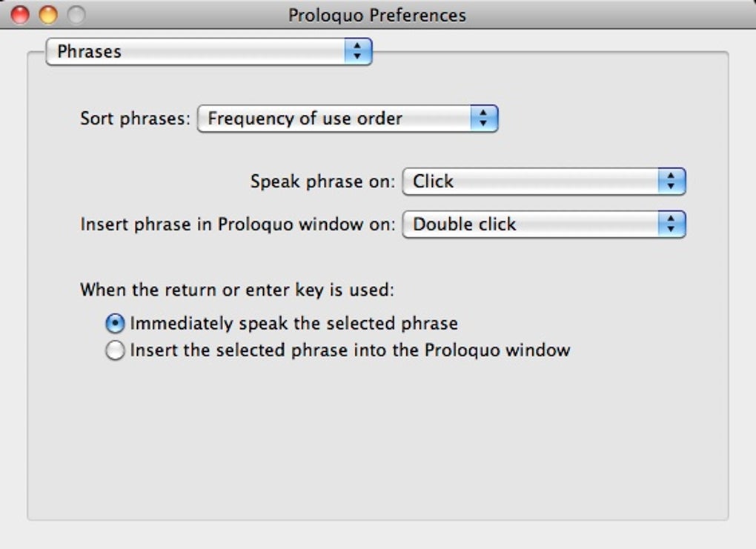Click arrows beside Frequency of use order
Viewport: 756px width, 549px height.
click(484, 119)
